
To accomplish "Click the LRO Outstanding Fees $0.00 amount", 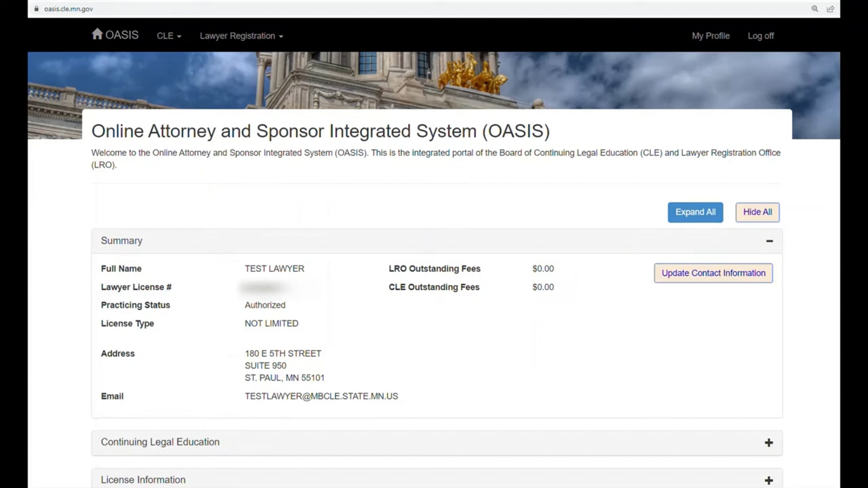I will 543,269.
